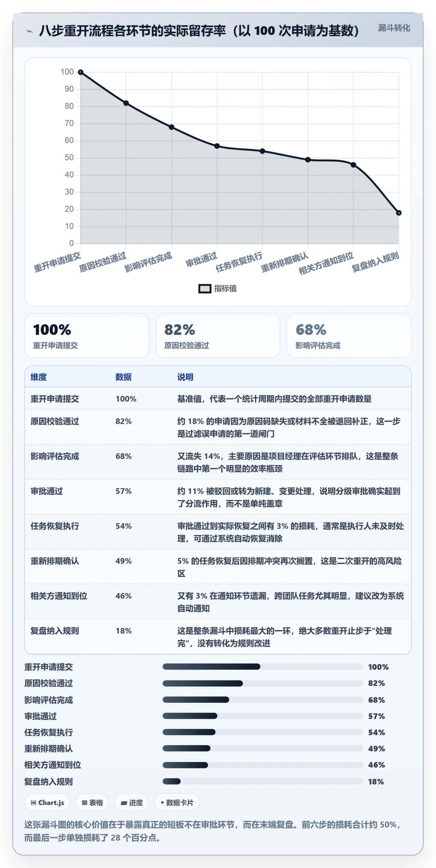Select table row 相关方通知到位
This screenshot has width=436, height=868.
coord(218,602)
